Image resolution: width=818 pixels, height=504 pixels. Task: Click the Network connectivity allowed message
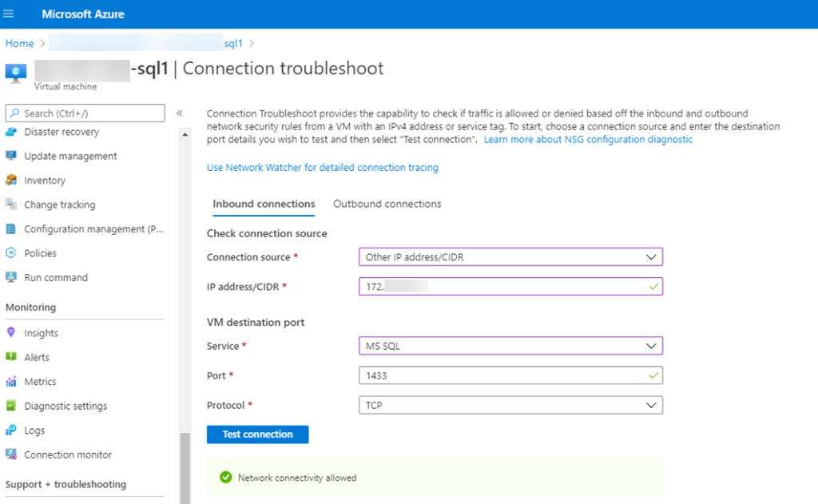[x=297, y=478]
